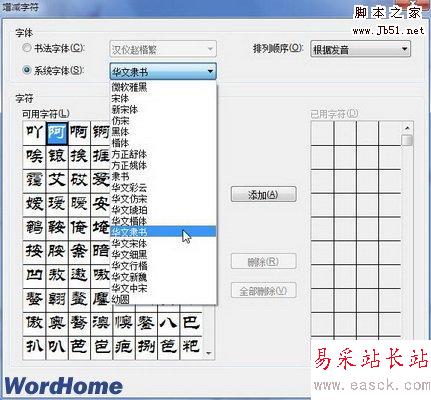Pick the character 暗 in the grid
Image resolution: width=431 pixels, height=400 pixels.
coord(101,252)
